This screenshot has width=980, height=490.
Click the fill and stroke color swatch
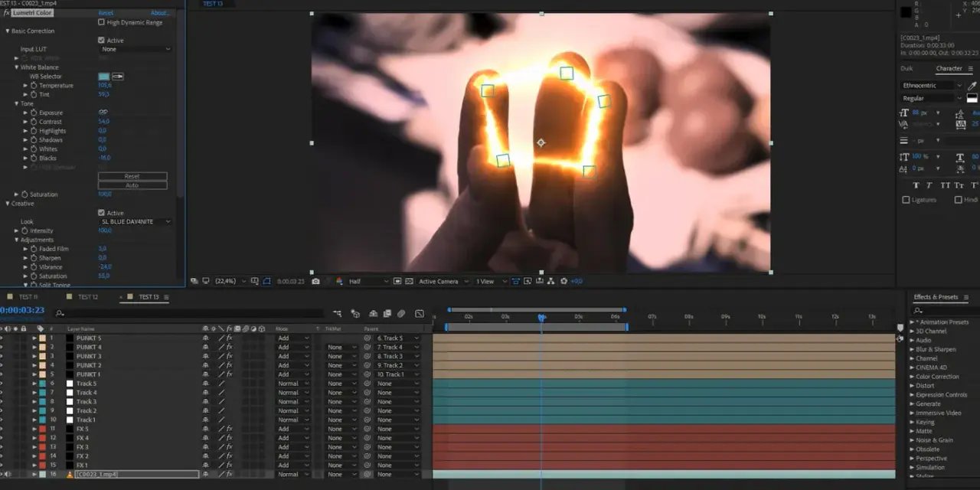pyautogui.click(x=972, y=98)
